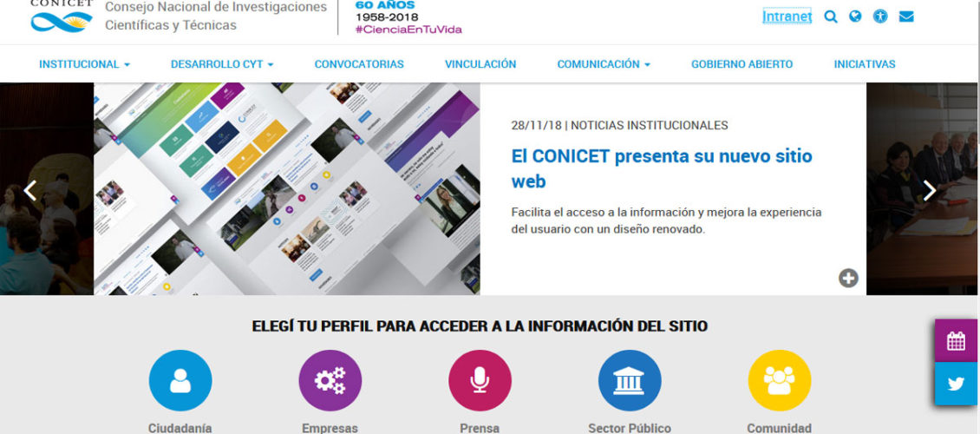Click the 'Facilita el acceso' summary text
The height and width of the screenshot is (434, 980).
coord(666,220)
